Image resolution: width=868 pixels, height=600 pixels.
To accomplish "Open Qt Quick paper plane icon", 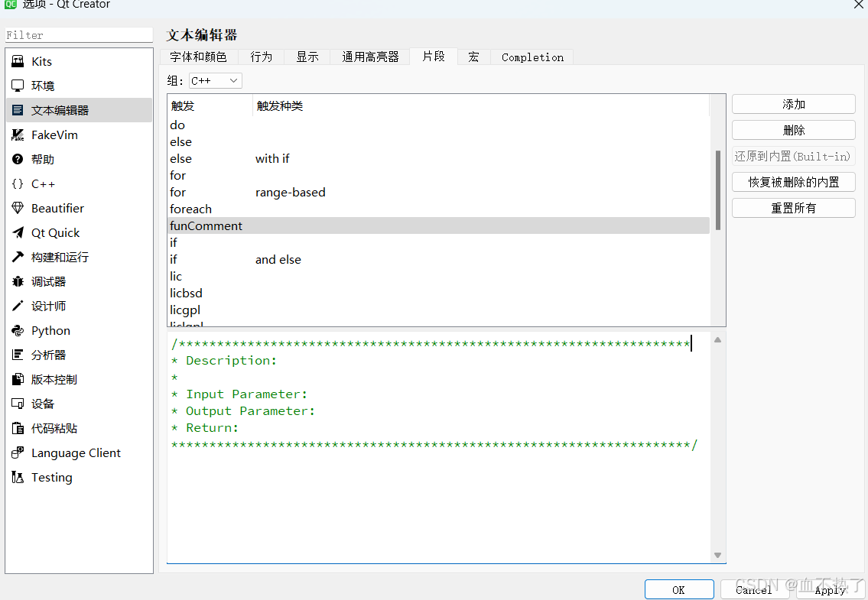I will (18, 232).
